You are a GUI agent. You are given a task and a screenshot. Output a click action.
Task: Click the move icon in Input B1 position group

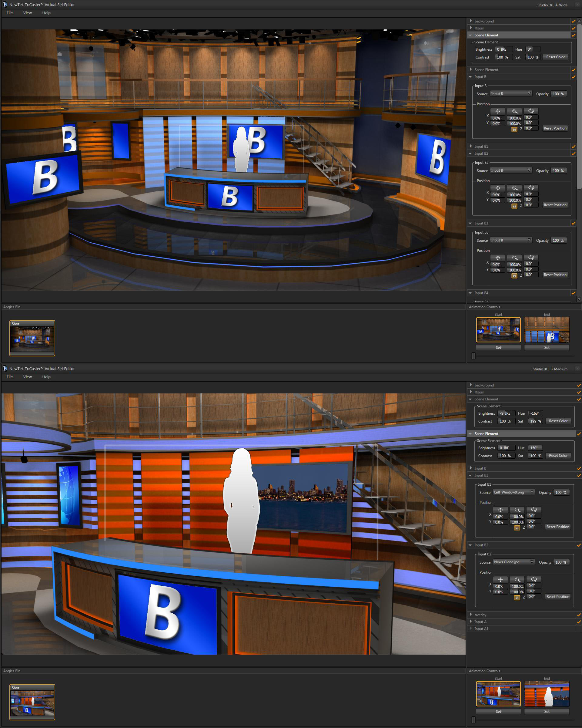coord(500,510)
